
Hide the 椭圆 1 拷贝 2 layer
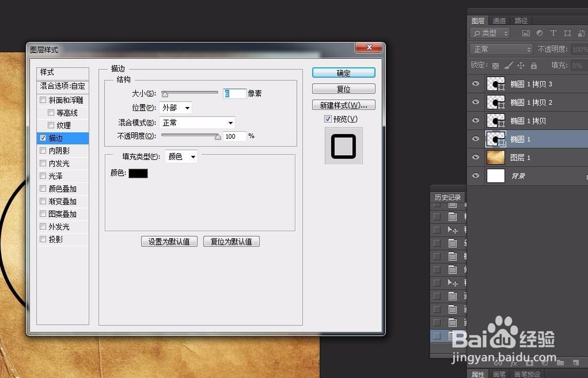point(476,102)
